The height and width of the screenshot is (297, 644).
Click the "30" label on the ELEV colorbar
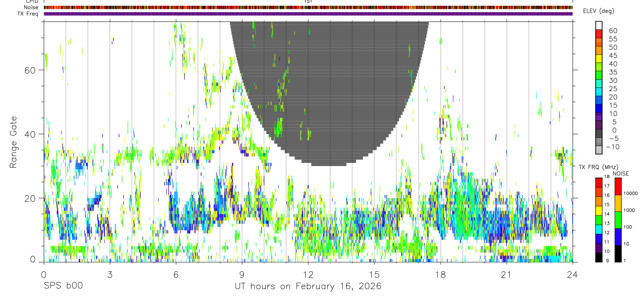[x=613, y=81]
